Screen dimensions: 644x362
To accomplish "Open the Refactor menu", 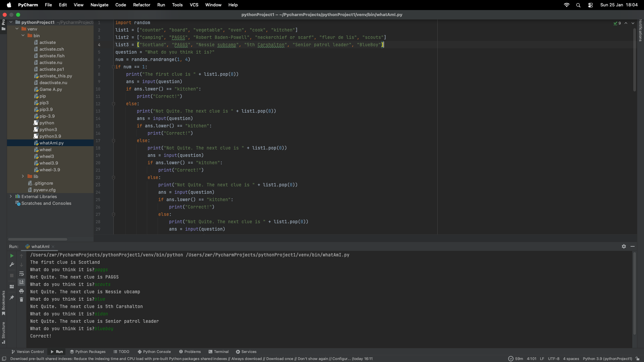I will tap(142, 5).
